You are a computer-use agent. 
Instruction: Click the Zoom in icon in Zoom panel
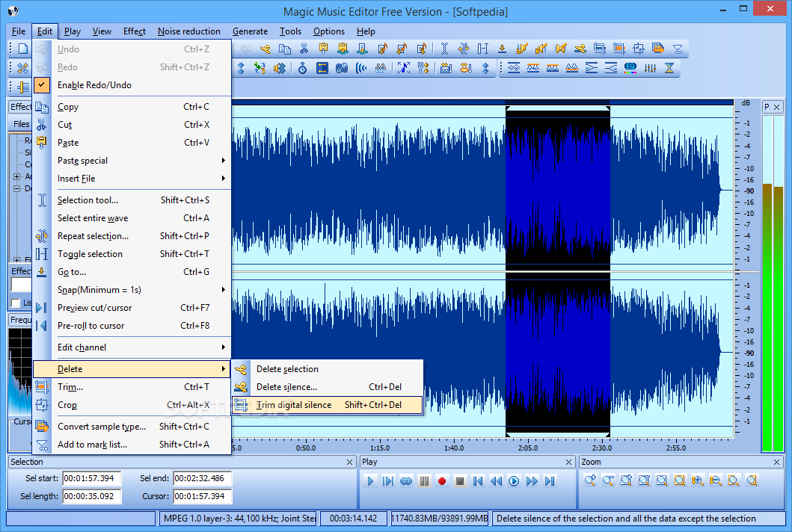click(589, 481)
